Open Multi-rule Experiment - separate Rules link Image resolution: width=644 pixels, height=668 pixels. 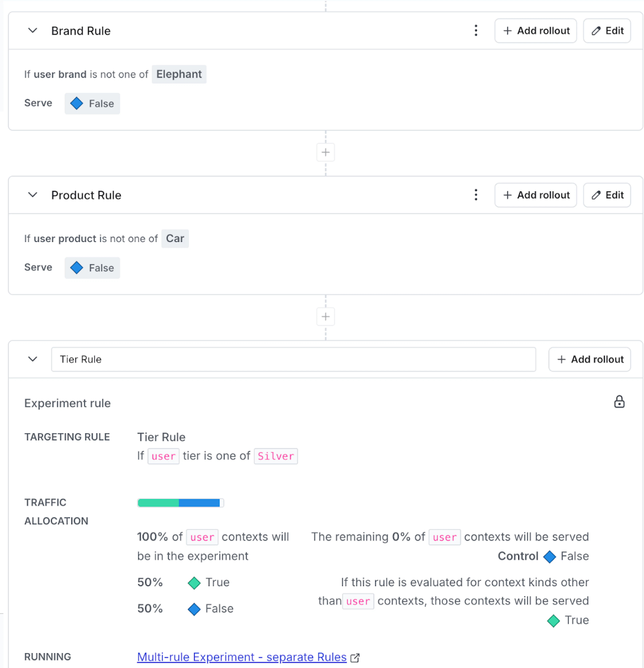tap(242, 657)
